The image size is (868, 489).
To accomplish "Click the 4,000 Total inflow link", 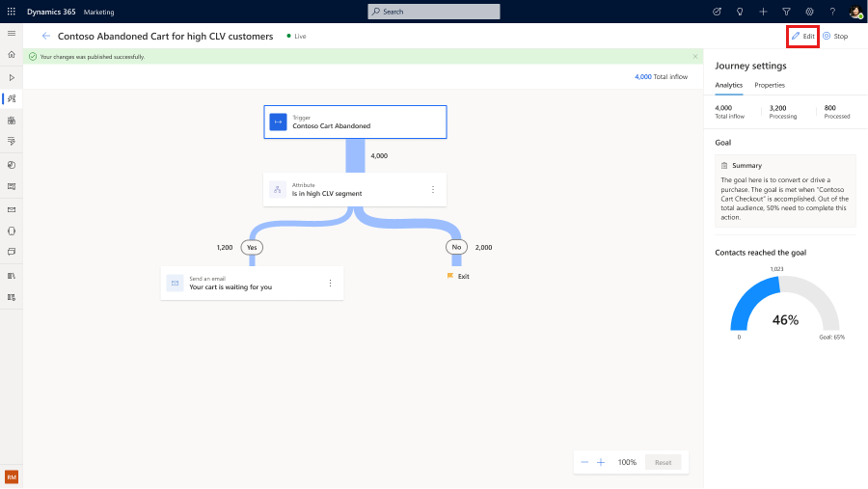I will point(661,77).
